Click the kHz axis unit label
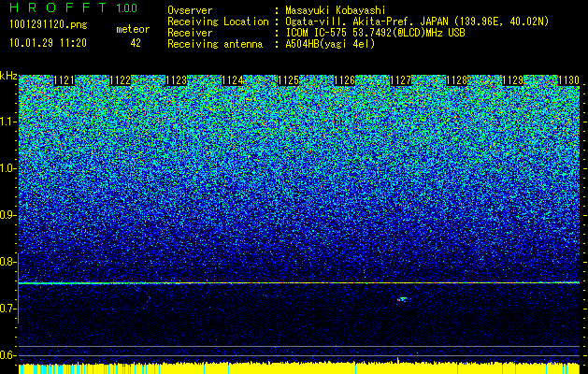The width and height of the screenshot is (588, 374). [x=8, y=76]
